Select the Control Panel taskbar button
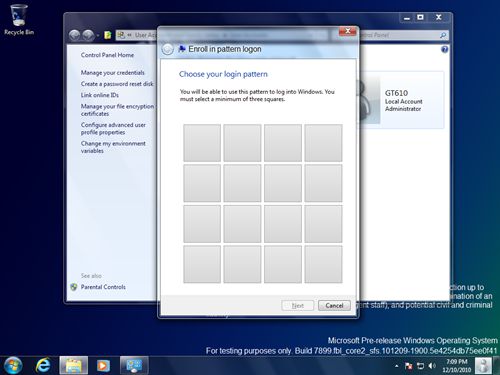This screenshot has height=375, width=500. tap(134, 365)
